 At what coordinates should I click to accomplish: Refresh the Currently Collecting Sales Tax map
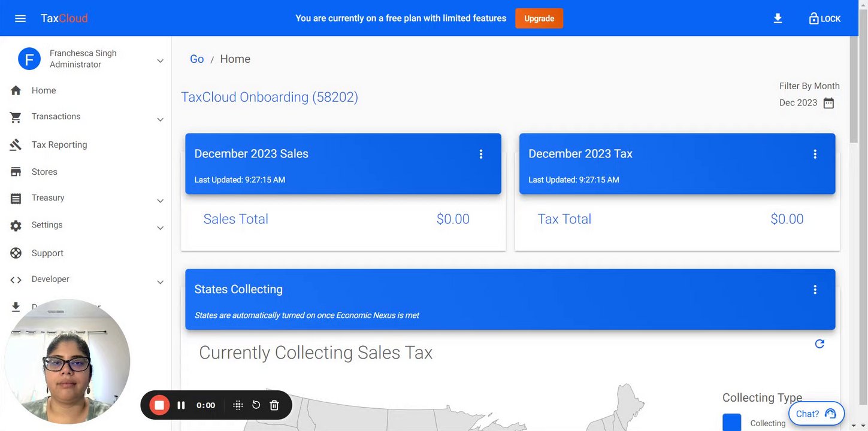click(819, 344)
